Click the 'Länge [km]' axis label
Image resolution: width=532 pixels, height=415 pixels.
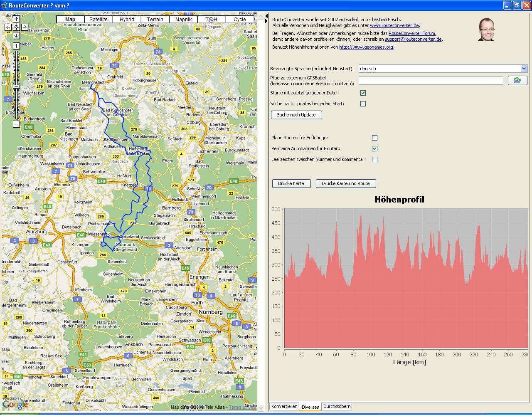coord(410,362)
